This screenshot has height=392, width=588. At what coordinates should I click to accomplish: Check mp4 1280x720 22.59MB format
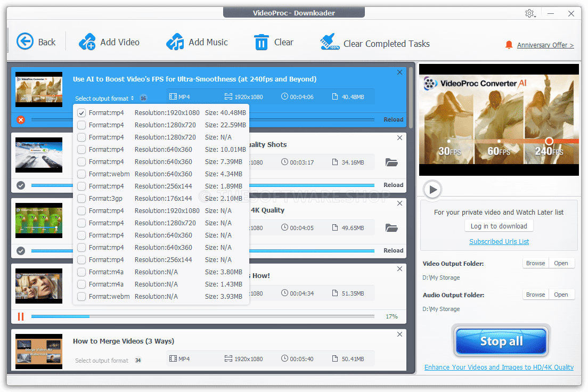[x=81, y=125]
